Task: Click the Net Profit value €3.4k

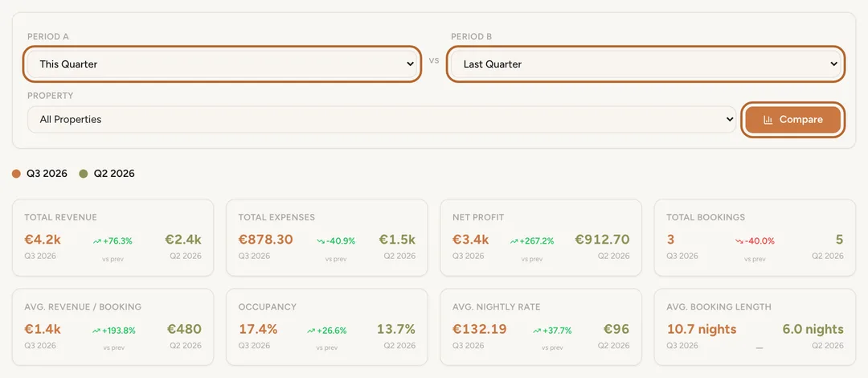Action: pyautogui.click(x=470, y=240)
